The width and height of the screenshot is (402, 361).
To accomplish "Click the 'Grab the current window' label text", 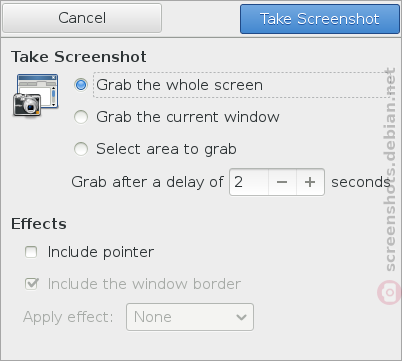I will coord(188,117).
